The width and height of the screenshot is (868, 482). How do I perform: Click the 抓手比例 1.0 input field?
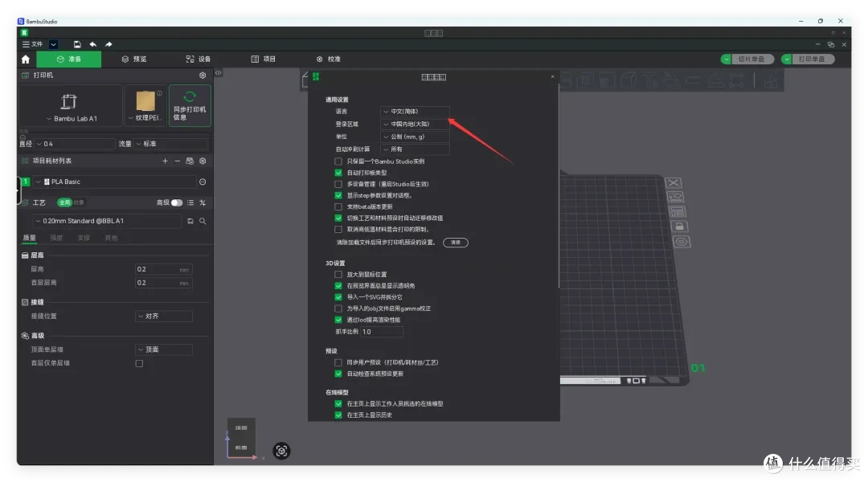click(382, 332)
